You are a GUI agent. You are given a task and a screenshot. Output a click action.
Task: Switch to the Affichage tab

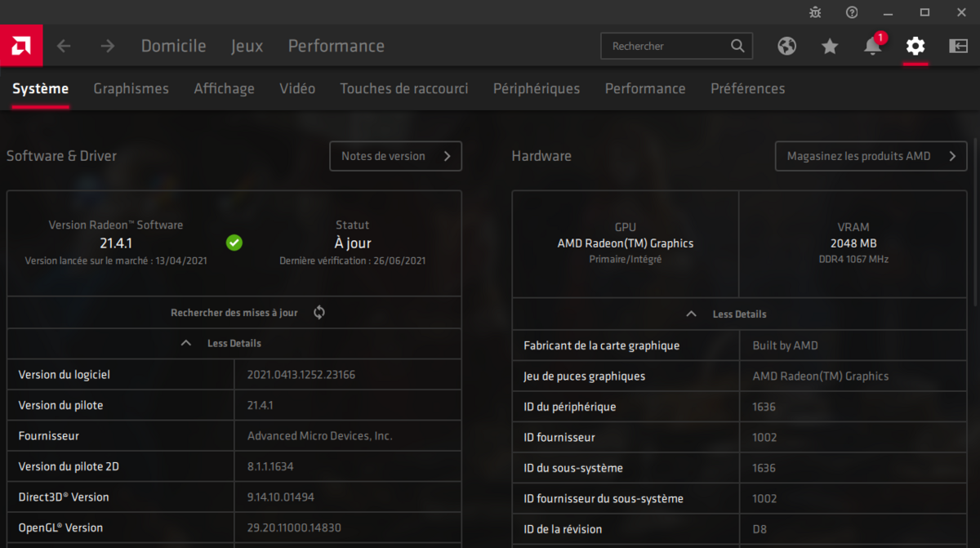pyautogui.click(x=225, y=88)
